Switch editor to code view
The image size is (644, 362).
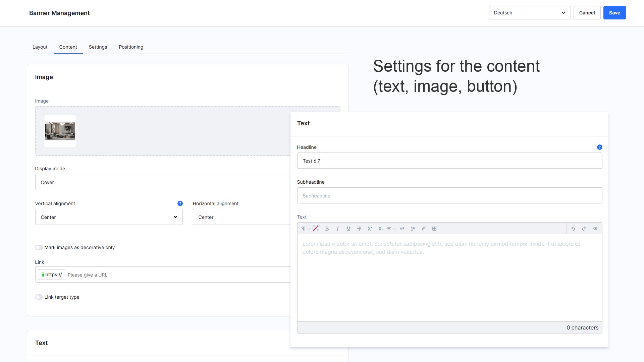[595, 229]
